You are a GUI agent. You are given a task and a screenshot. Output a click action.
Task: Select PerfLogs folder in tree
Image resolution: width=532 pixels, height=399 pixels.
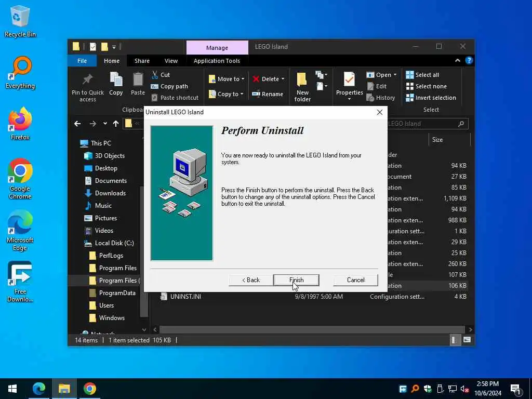(x=106, y=256)
